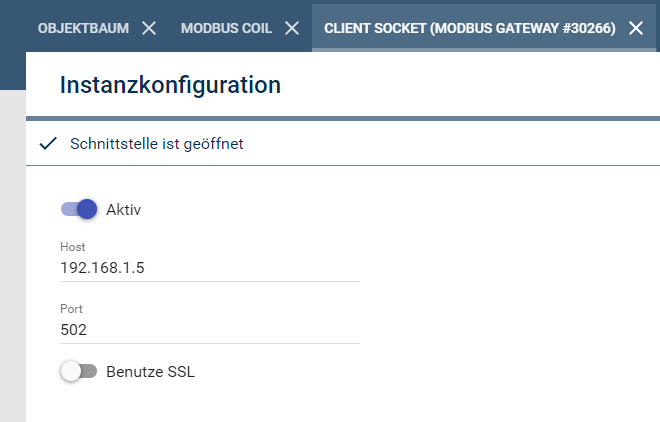Screen dimensions: 660x422
Task: Click the Instanzkonfiguration heading
Action: [x=170, y=85]
